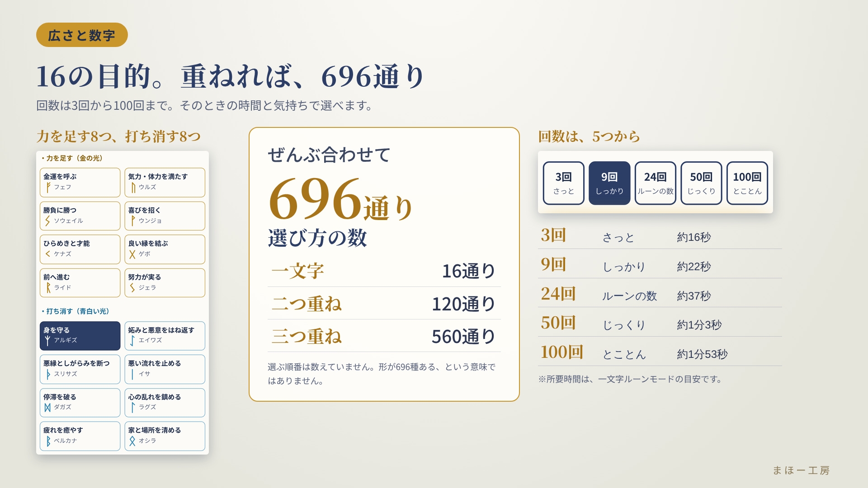Click the 広さと数字 badge
The image size is (868, 488).
point(82,35)
